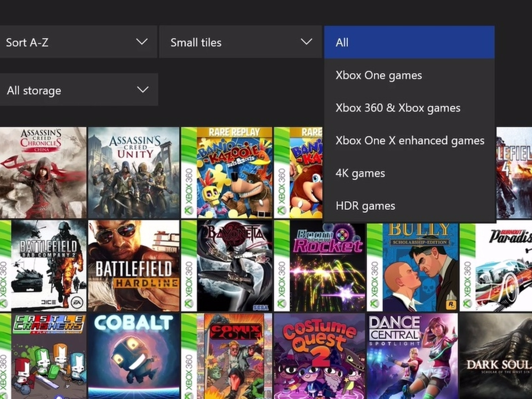This screenshot has width=532, height=399.
Task: Open Assassin's Creed Chronicles China tile
Action: [x=43, y=173]
